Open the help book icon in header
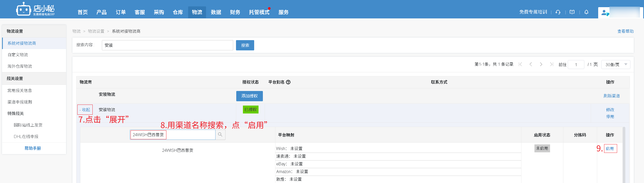This screenshot has width=644, height=183. [572, 12]
